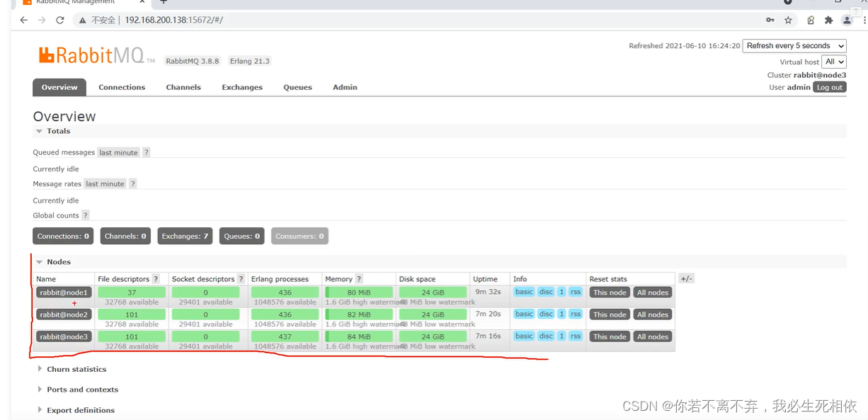Reset stats for All nodes in rabbit@node3 row
868x420 pixels.
click(x=653, y=336)
